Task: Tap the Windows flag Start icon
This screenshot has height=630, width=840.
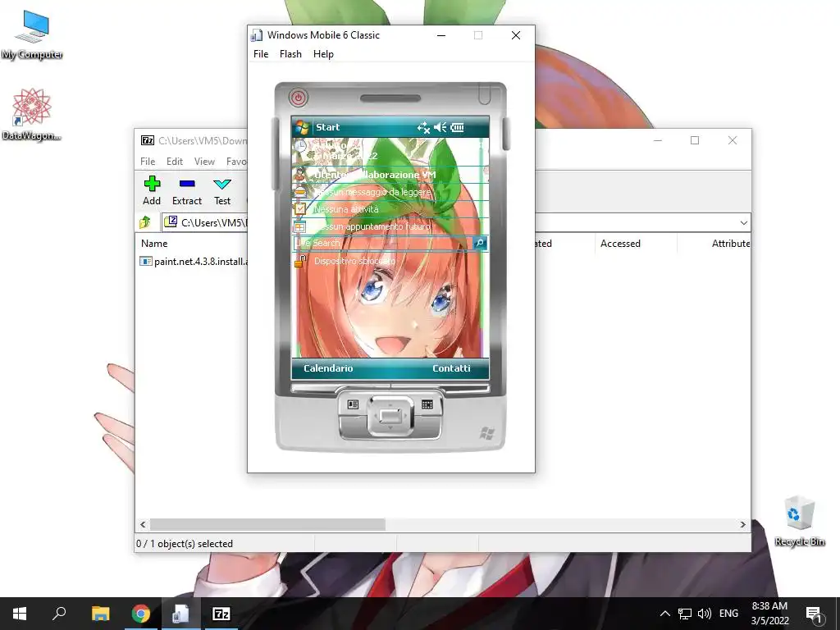Action: (x=302, y=127)
